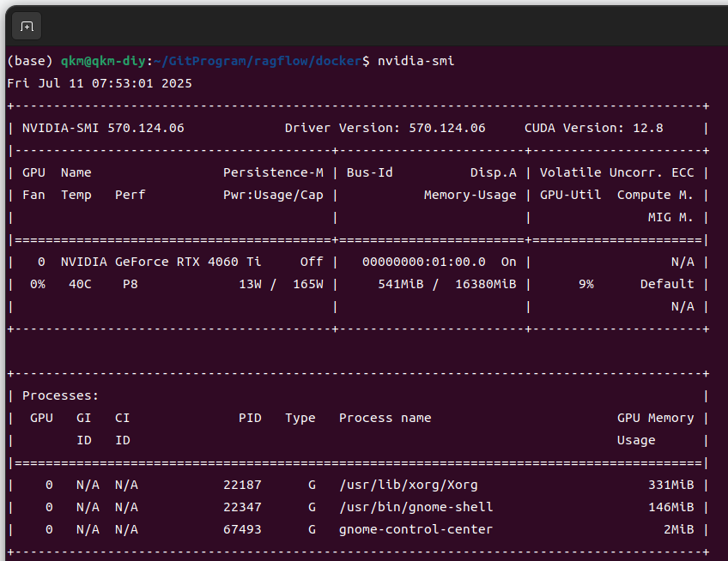Click the '0%' fan speed value
The image size is (728, 561).
tap(38, 285)
